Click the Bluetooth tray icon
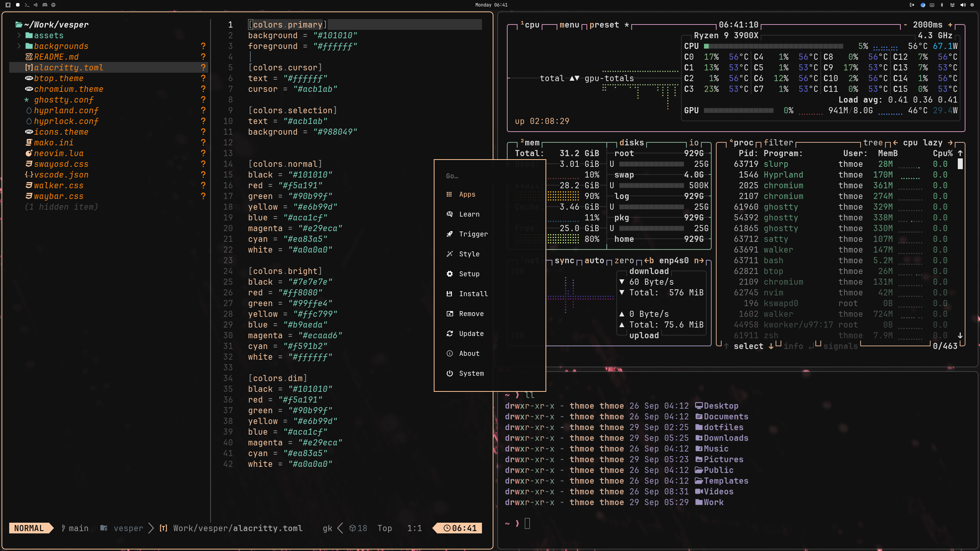The image size is (980, 551). (942, 5)
